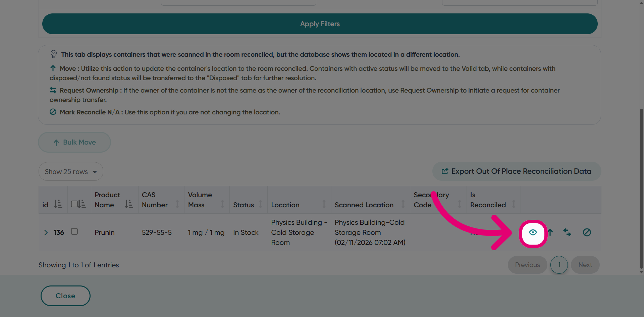Click the 1 mg / 1 mg cell
644x317 pixels.
[x=206, y=232]
